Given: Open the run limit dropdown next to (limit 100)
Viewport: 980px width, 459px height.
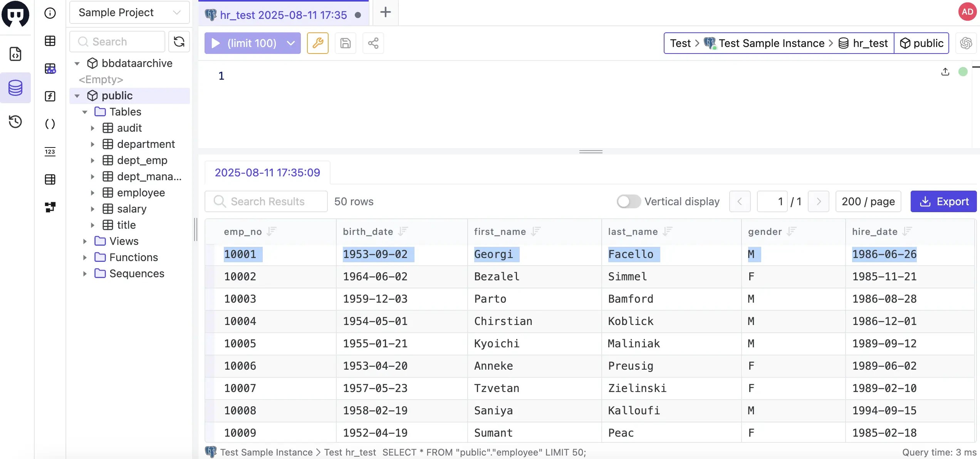Looking at the screenshot, I should pyautogui.click(x=290, y=43).
